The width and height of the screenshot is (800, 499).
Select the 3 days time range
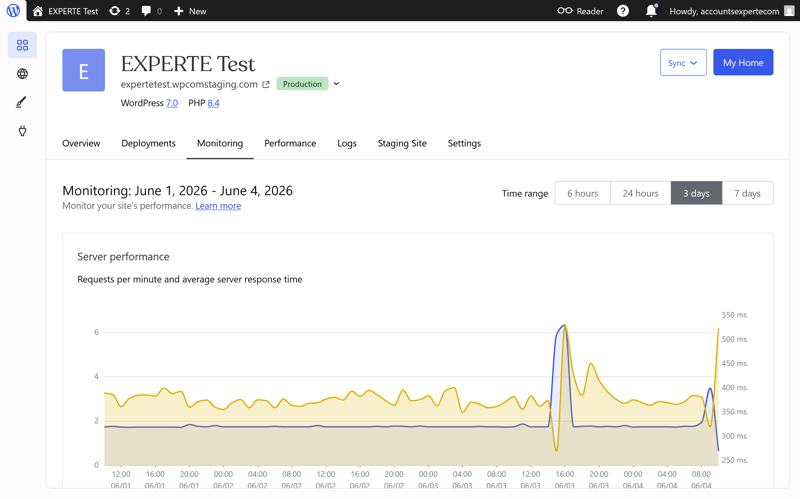696,193
